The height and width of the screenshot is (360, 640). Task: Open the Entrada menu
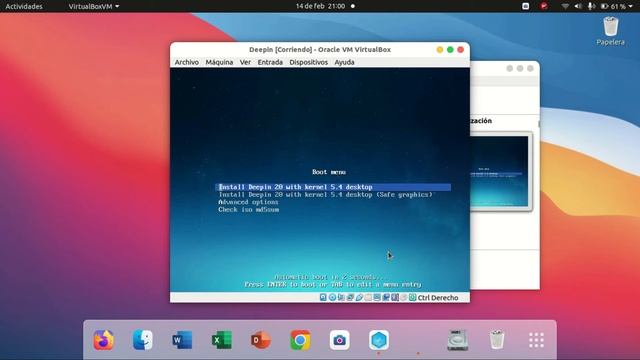coord(270,62)
